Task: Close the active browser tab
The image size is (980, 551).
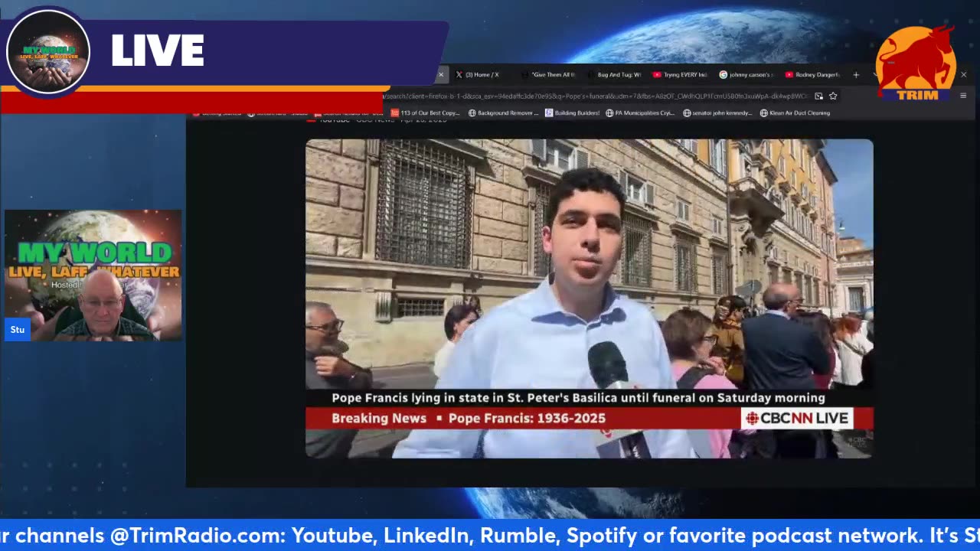Action: [x=440, y=75]
